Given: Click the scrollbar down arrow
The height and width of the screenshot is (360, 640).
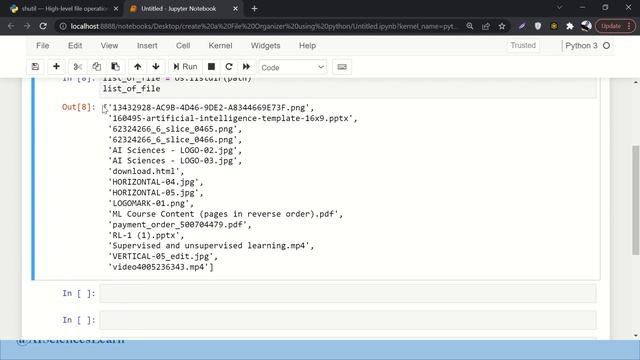Looking at the screenshot, I should tap(636, 336).
